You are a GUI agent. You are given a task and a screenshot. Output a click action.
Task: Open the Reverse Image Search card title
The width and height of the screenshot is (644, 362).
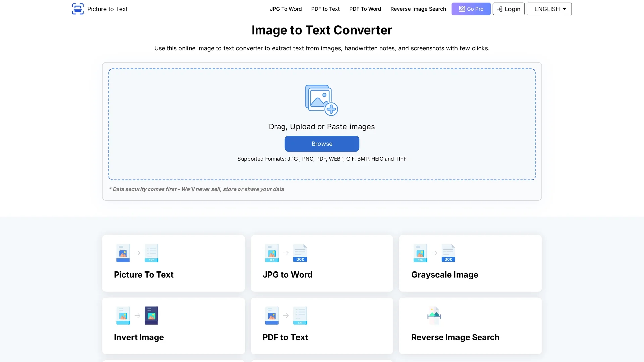455,337
